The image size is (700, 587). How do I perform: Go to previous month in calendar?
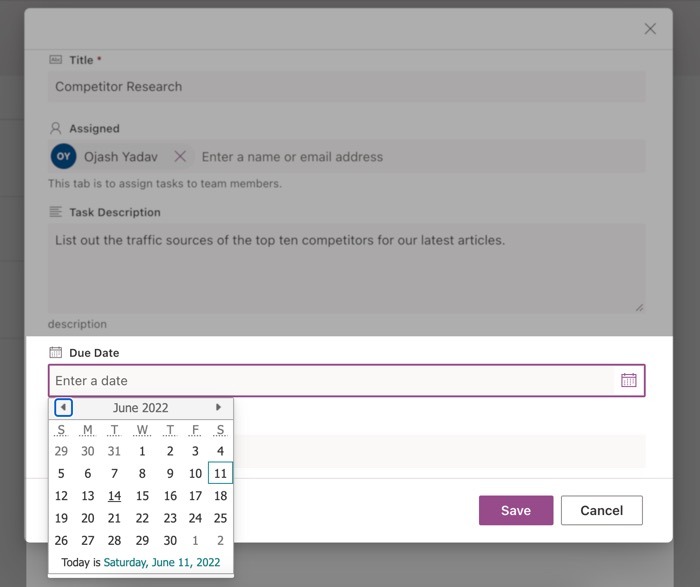(x=63, y=407)
